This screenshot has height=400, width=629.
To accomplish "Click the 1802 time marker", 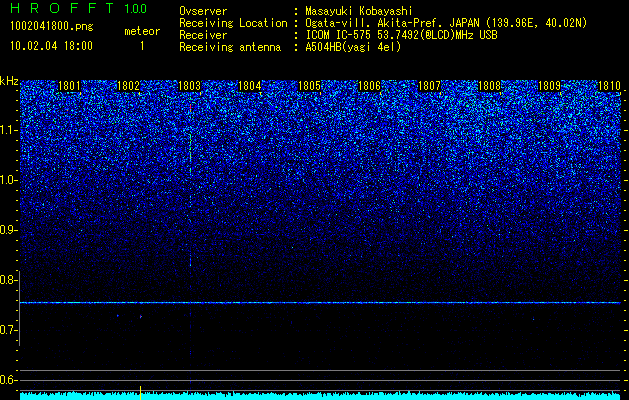I will tap(128, 86).
